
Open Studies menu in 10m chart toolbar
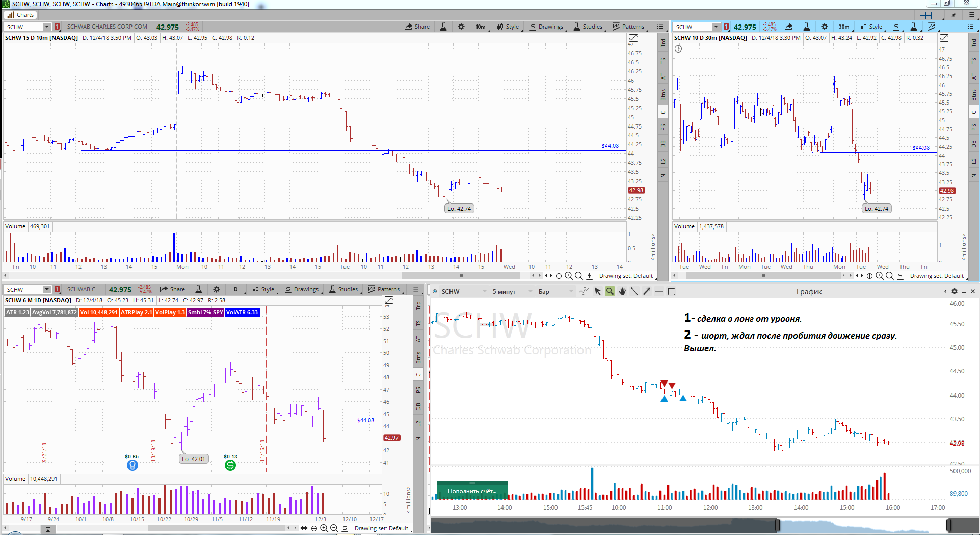click(588, 27)
